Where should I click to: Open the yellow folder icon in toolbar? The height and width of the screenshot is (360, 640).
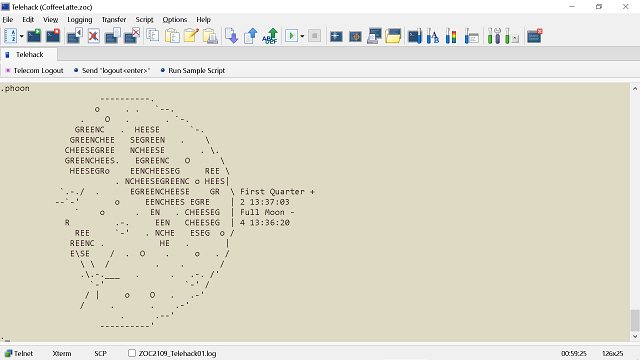393,36
